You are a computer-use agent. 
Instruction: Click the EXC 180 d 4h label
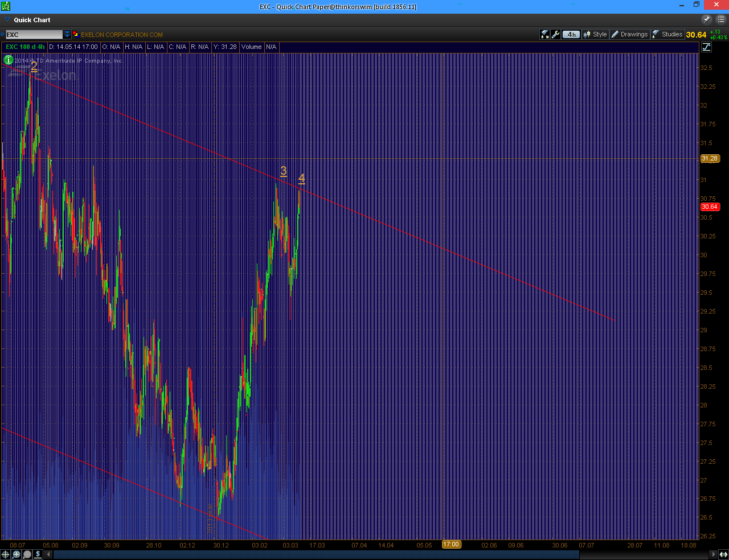25,47
